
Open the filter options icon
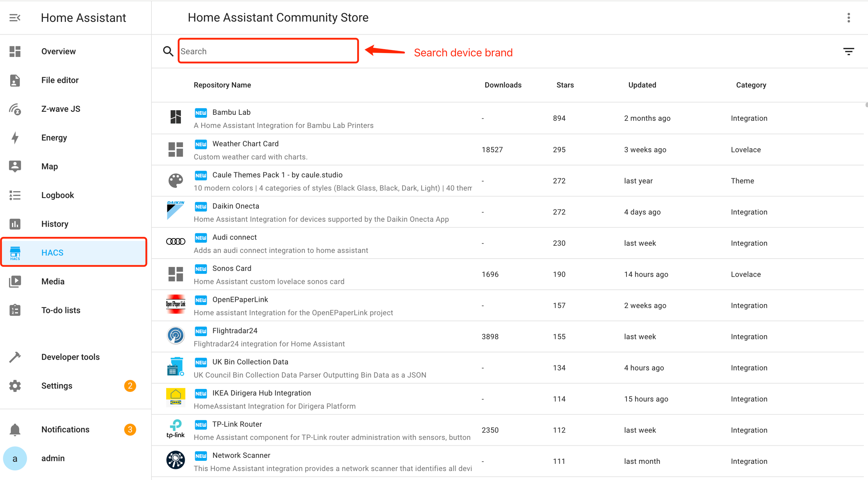pos(848,52)
